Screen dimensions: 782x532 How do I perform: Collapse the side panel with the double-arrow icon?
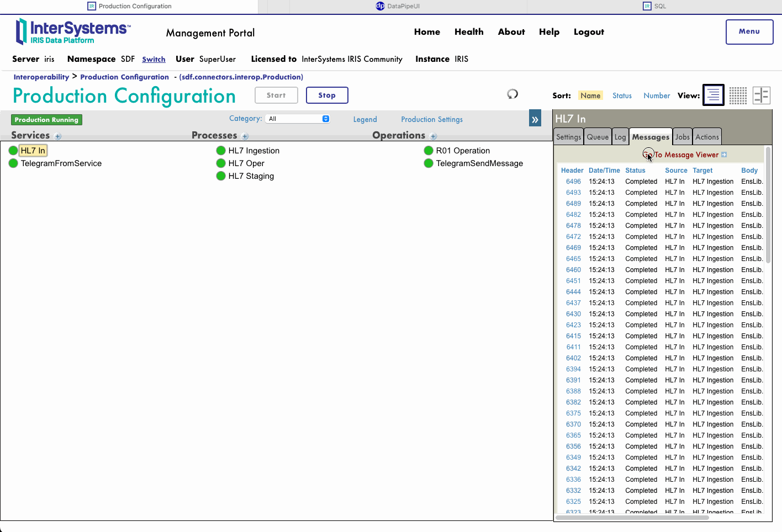coord(535,119)
